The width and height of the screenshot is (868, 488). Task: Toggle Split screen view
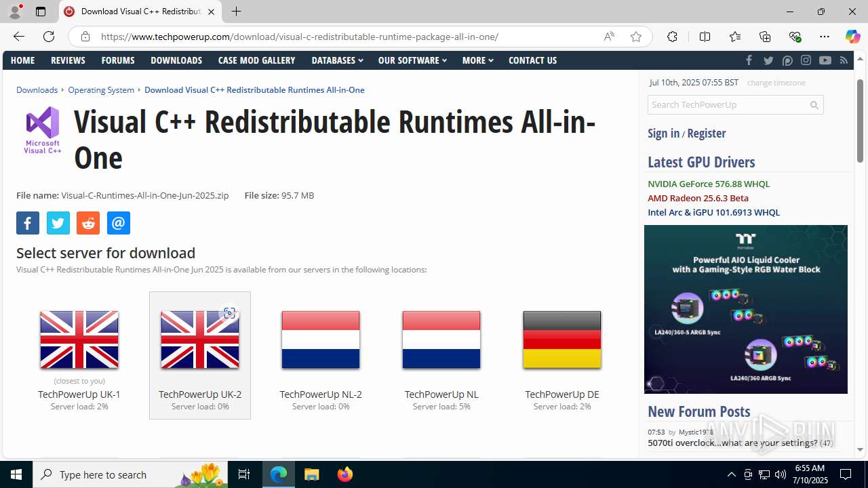tap(705, 37)
